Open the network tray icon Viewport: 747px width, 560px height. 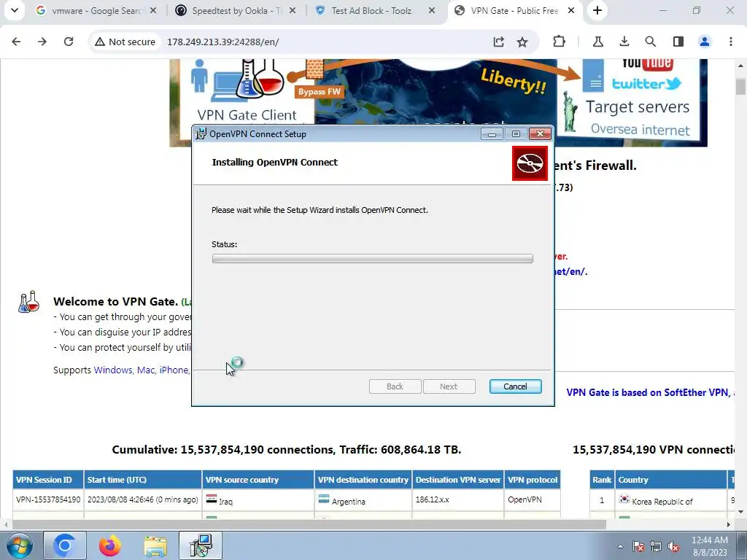[x=656, y=546]
